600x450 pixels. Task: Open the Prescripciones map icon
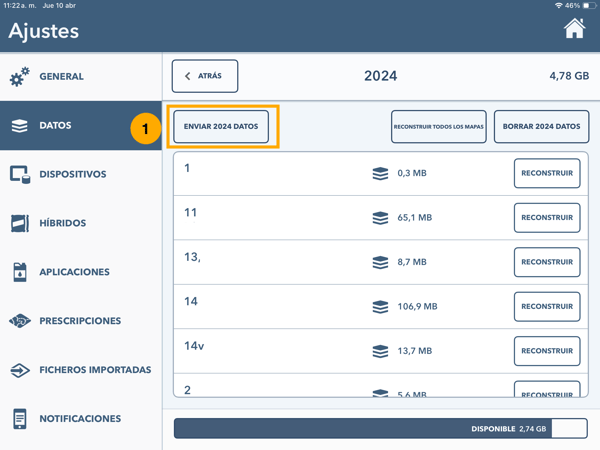[20, 321]
